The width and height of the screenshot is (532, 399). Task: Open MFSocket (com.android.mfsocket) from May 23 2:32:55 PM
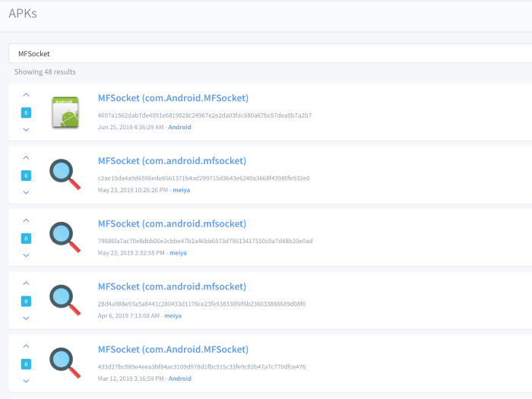tap(172, 223)
